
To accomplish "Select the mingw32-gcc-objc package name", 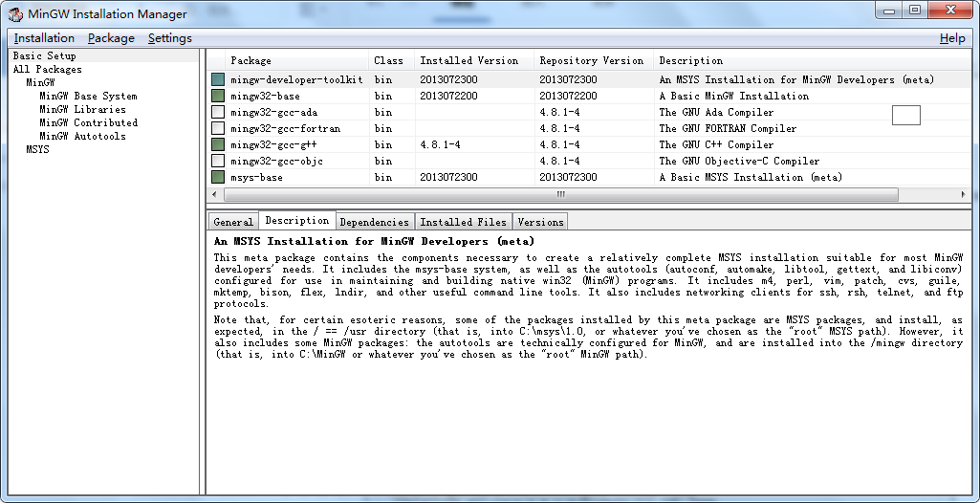I will pyautogui.click(x=277, y=162).
